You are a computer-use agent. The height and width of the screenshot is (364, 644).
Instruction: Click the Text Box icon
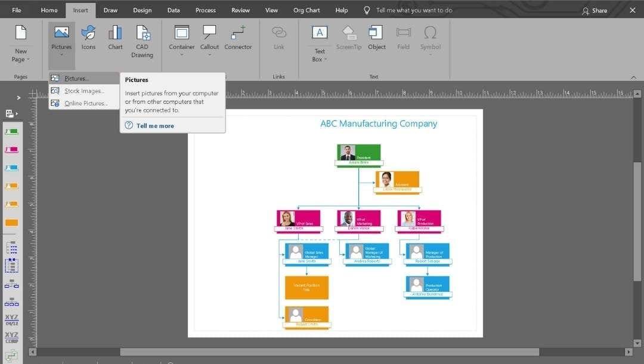coord(320,32)
